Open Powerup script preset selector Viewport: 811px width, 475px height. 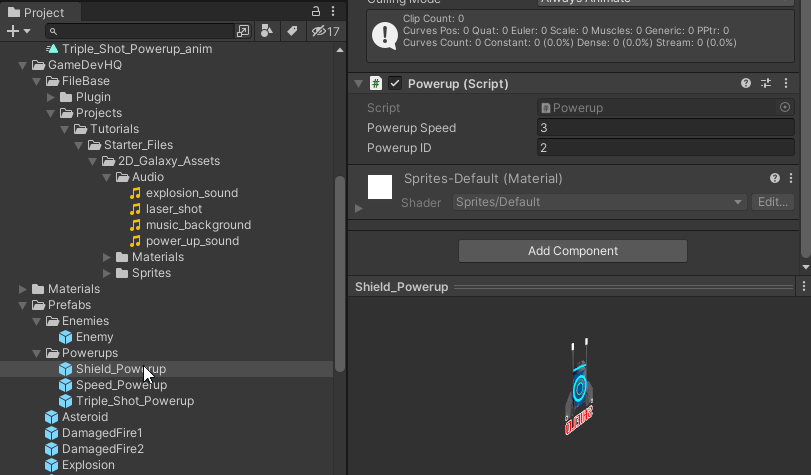(766, 83)
